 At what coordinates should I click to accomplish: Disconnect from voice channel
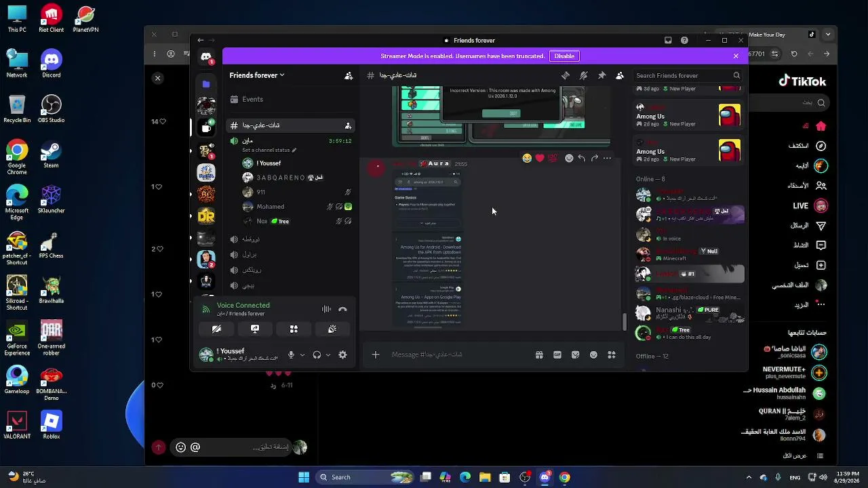[342, 309]
